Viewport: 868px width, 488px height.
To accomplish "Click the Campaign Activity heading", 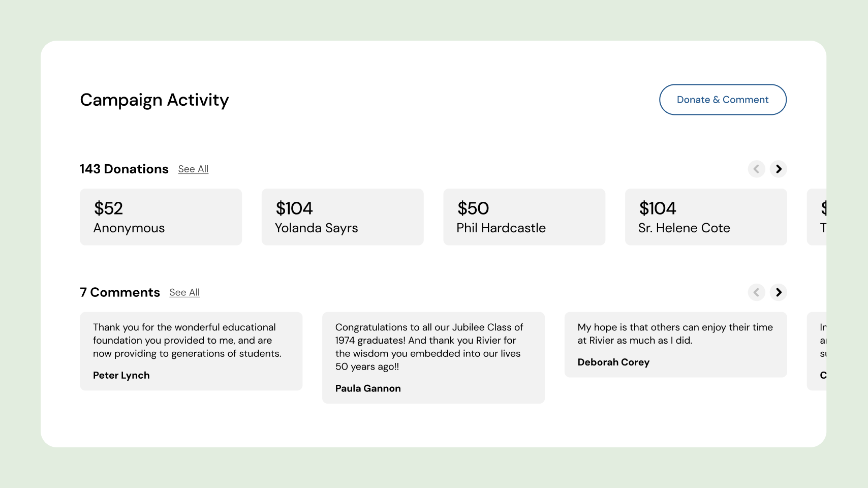I will [x=154, y=100].
